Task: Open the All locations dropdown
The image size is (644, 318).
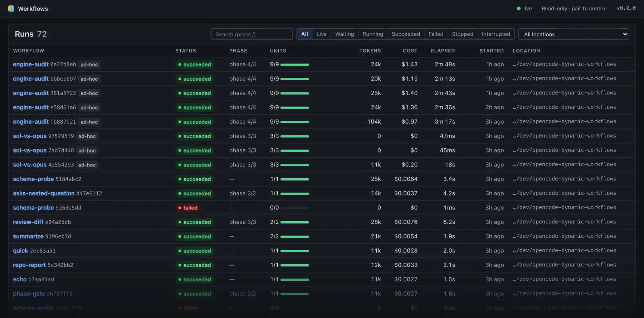Action: [x=574, y=34]
